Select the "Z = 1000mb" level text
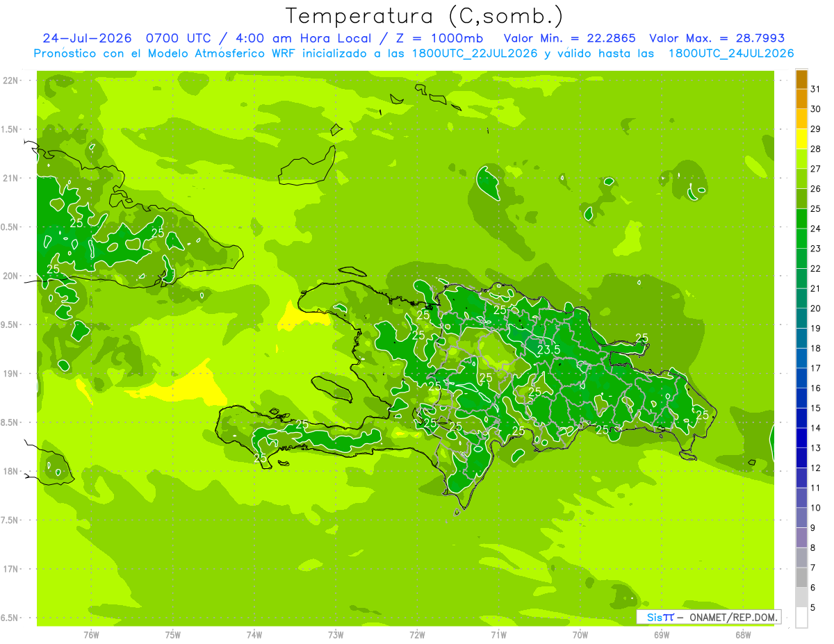Viewport: 834px width, 644px height. coord(439,38)
